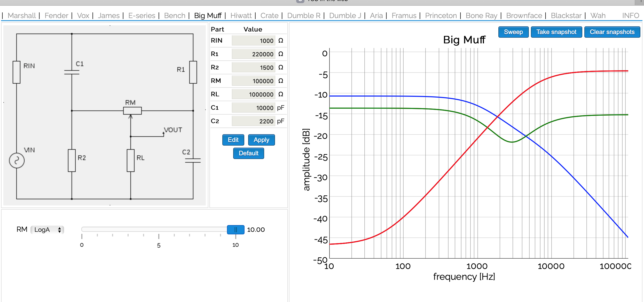Viewport: 644px width, 302px height.
Task: Click Clear snapshots button
Action: coord(612,32)
